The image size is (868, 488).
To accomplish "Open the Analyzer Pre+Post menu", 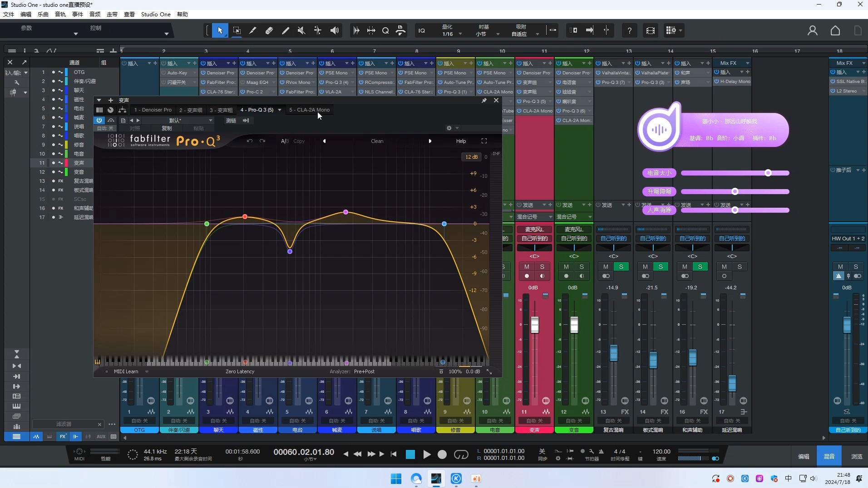I will pos(364,371).
